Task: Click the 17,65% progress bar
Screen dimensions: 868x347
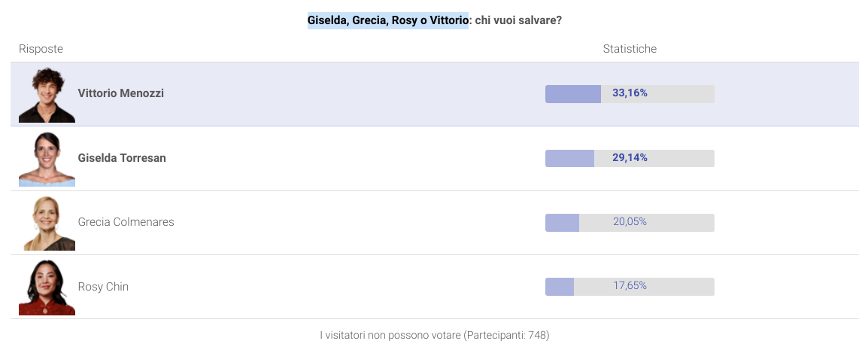Action: point(630,287)
